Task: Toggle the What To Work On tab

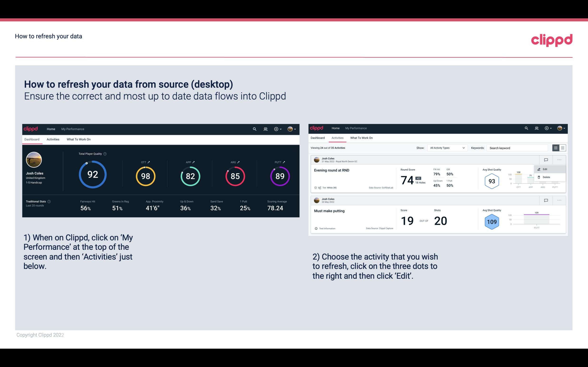Action: 79,139
